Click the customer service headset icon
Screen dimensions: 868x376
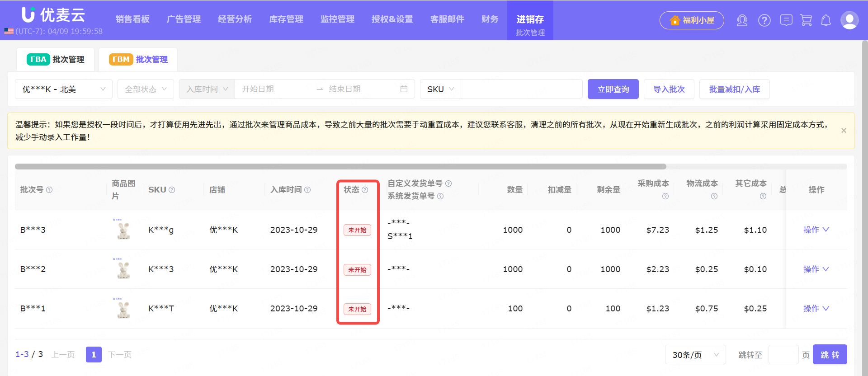[x=742, y=20]
